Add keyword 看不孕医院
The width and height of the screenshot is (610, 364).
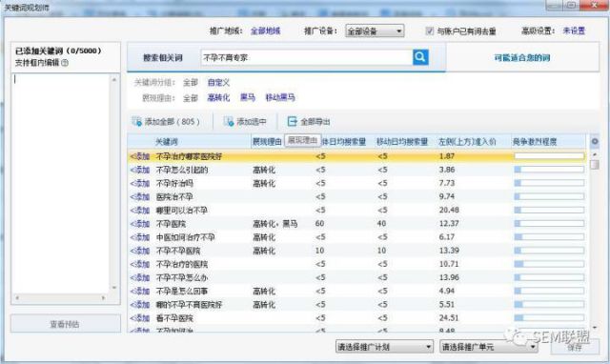(140, 318)
